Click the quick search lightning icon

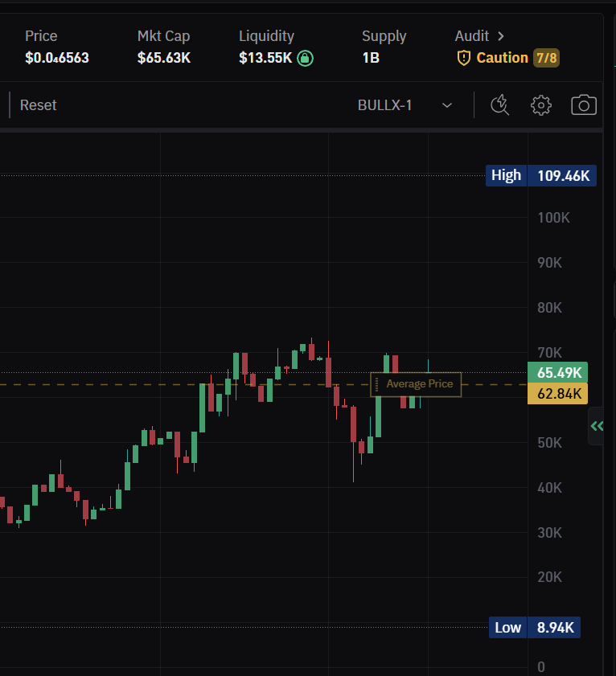click(499, 105)
